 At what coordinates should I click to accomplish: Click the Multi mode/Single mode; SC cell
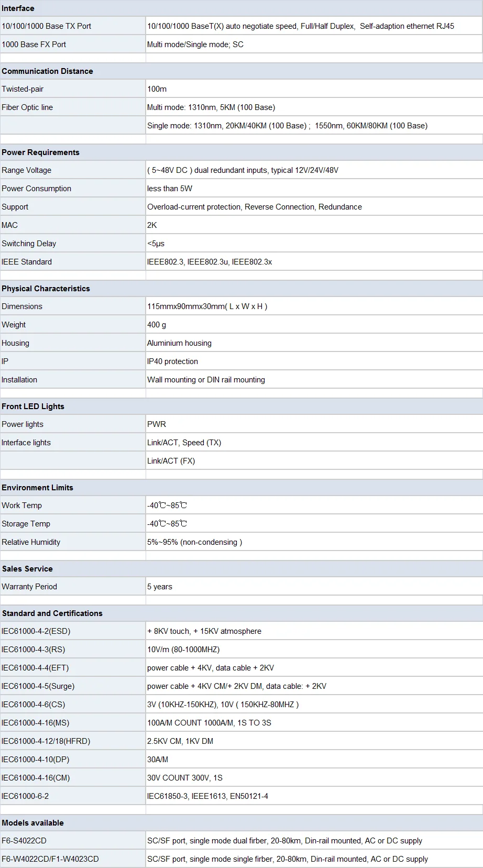click(195, 45)
